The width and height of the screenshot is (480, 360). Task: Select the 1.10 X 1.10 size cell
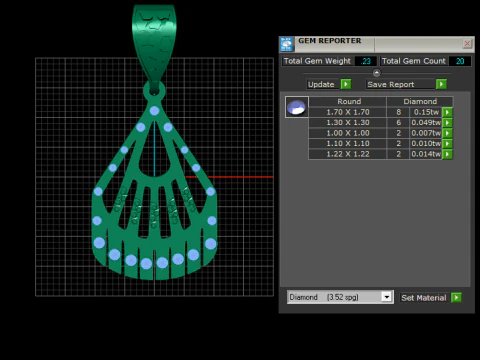348,144
